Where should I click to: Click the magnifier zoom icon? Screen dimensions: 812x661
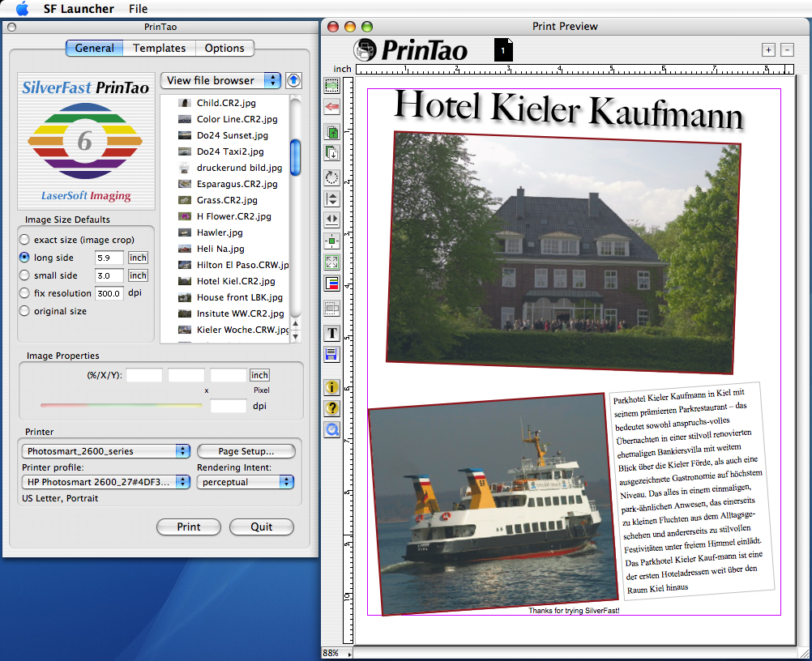tap(332, 429)
